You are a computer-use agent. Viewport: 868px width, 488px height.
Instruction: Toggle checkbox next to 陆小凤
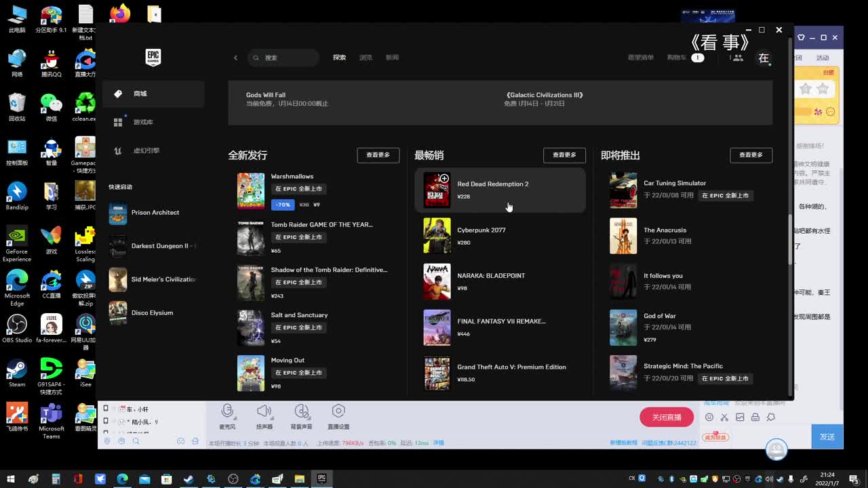[106, 421]
